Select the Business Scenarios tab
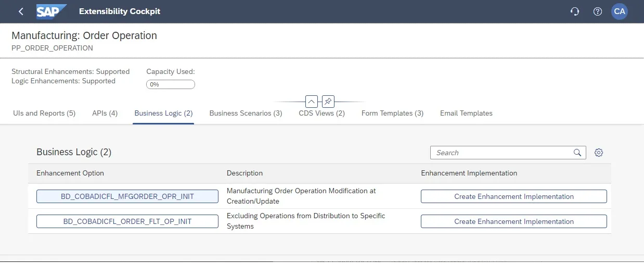644x263 pixels. (x=246, y=113)
